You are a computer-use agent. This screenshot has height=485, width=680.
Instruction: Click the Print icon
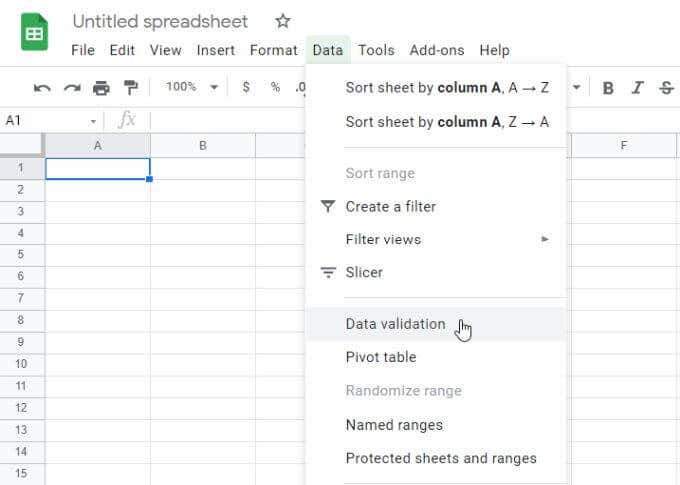(101, 88)
